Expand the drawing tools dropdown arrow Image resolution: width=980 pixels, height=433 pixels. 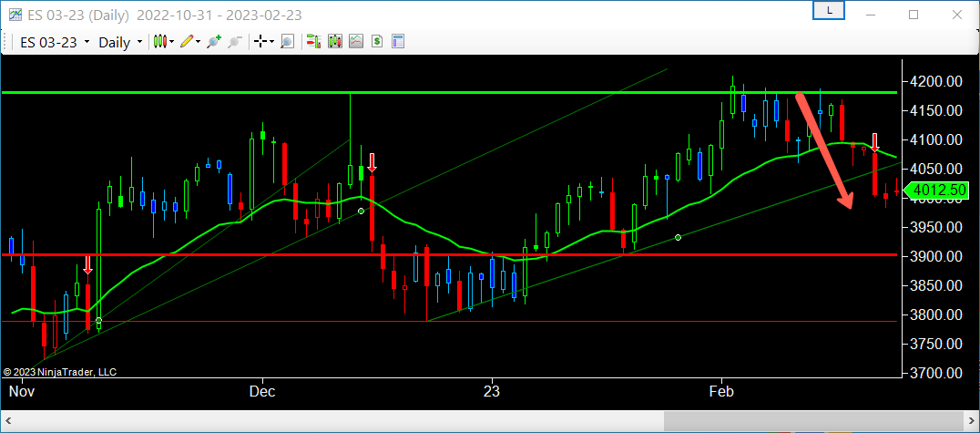(199, 42)
